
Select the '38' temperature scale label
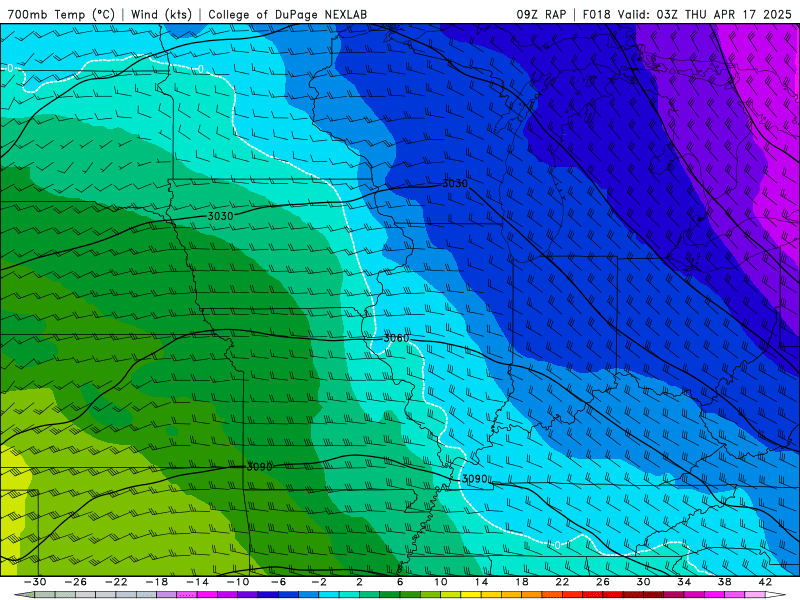coord(724,582)
